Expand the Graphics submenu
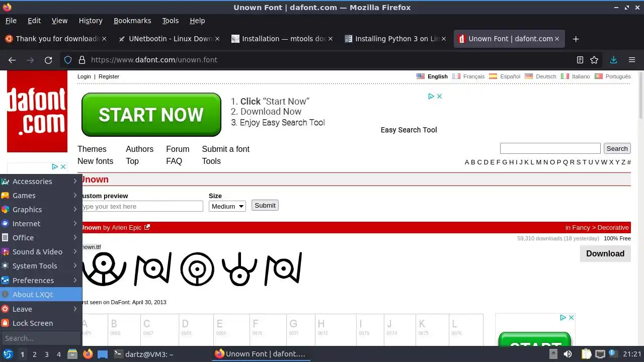This screenshot has height=362, width=644. pyautogui.click(x=41, y=209)
